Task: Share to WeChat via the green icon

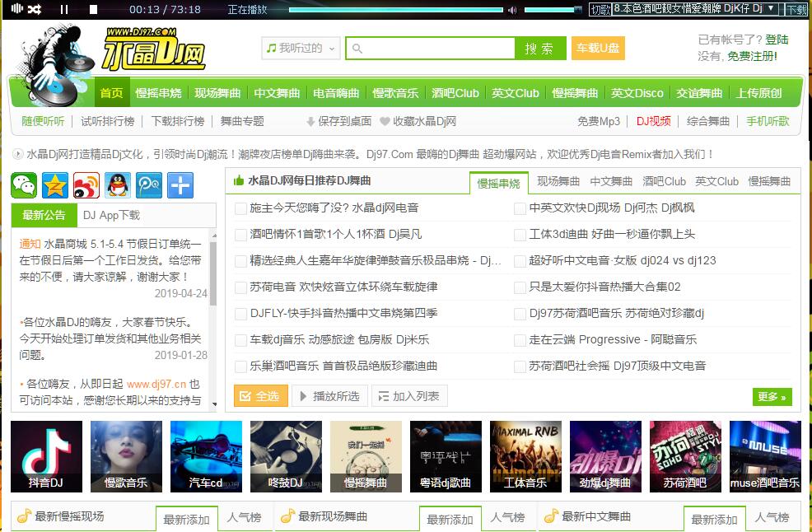Action: 24,185
